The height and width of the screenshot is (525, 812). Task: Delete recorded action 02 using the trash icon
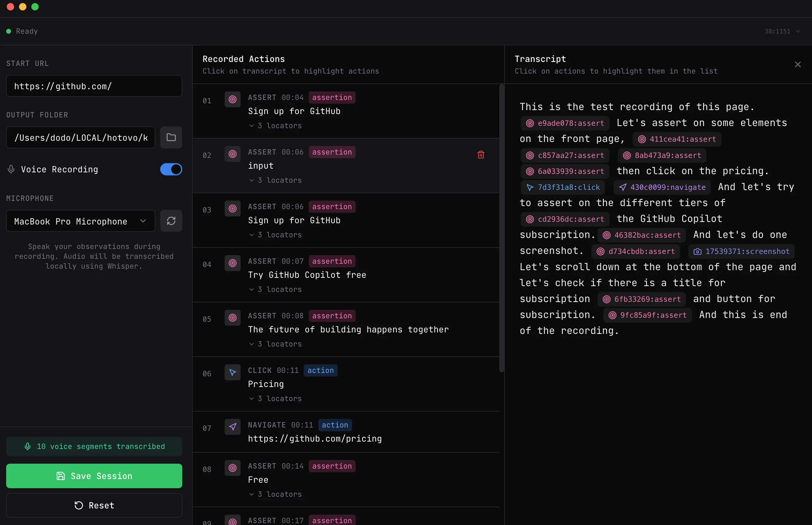point(481,155)
